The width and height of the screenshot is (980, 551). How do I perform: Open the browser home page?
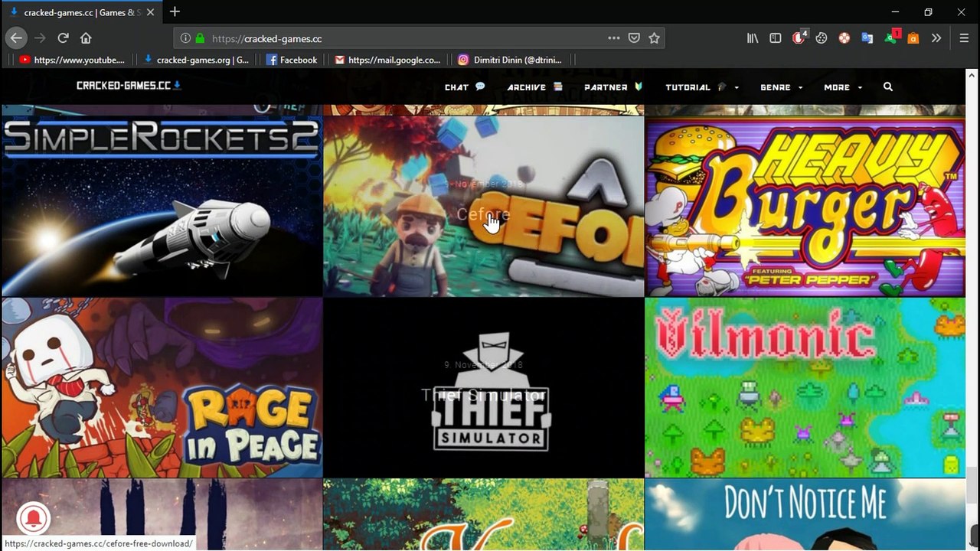click(x=86, y=37)
